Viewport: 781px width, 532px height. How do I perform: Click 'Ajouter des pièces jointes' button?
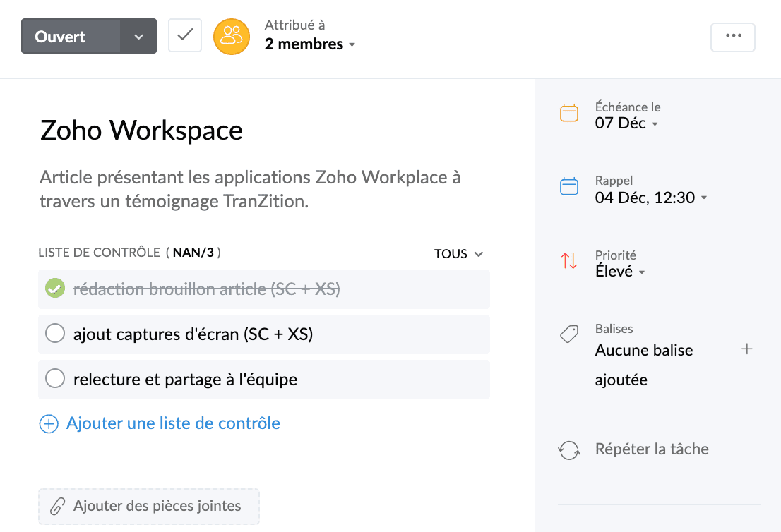(x=149, y=506)
